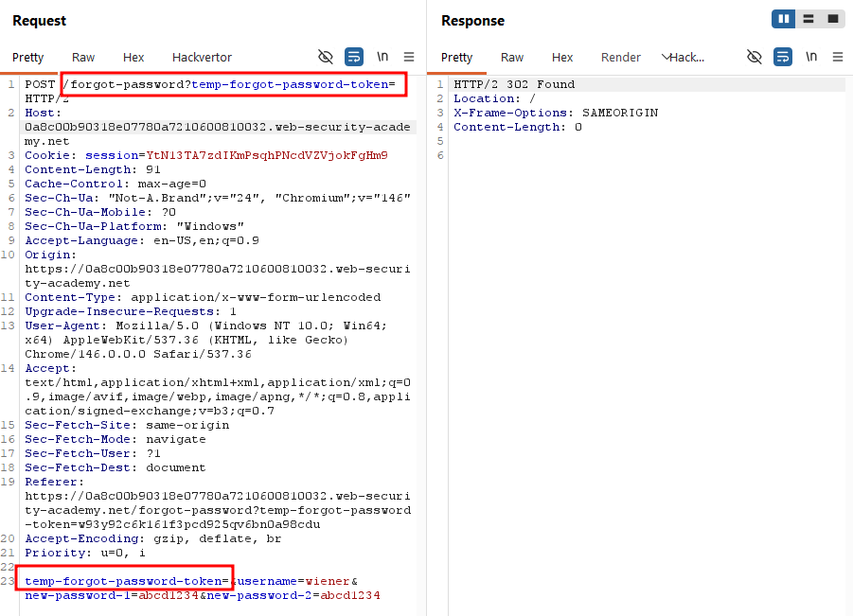Show non-printable characters \n in Request
This screenshot has height=616, width=853.
pos(382,57)
